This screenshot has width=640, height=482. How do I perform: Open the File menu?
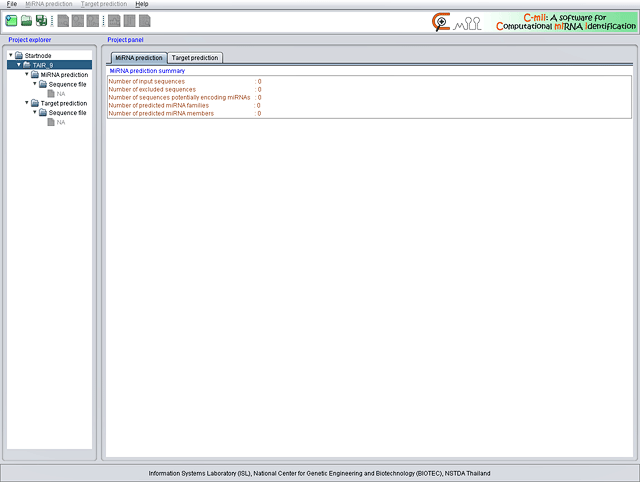point(12,4)
